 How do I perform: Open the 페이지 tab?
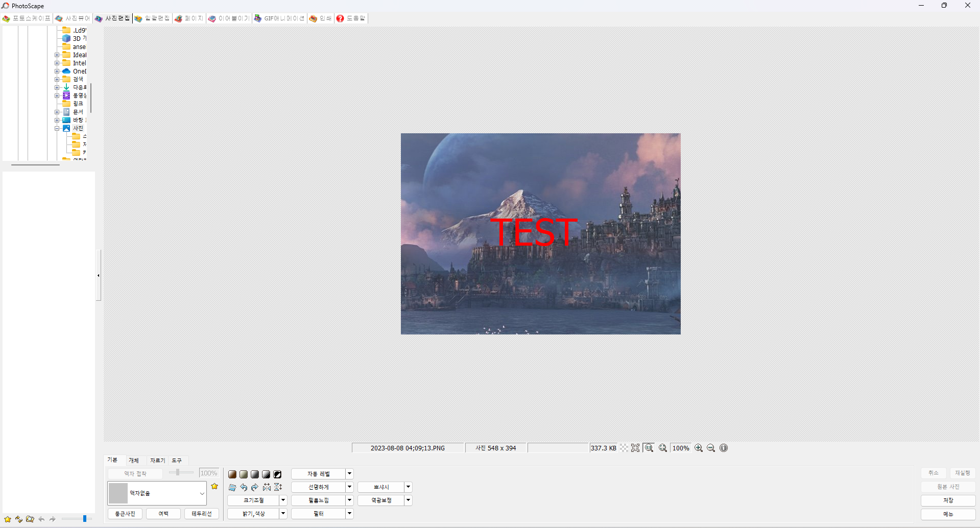coord(189,18)
